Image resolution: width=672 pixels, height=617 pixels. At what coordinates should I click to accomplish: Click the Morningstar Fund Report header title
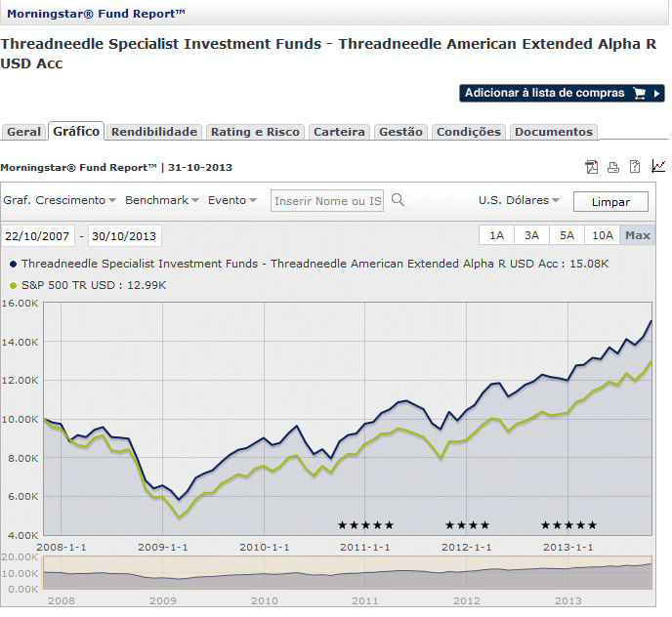tap(96, 14)
